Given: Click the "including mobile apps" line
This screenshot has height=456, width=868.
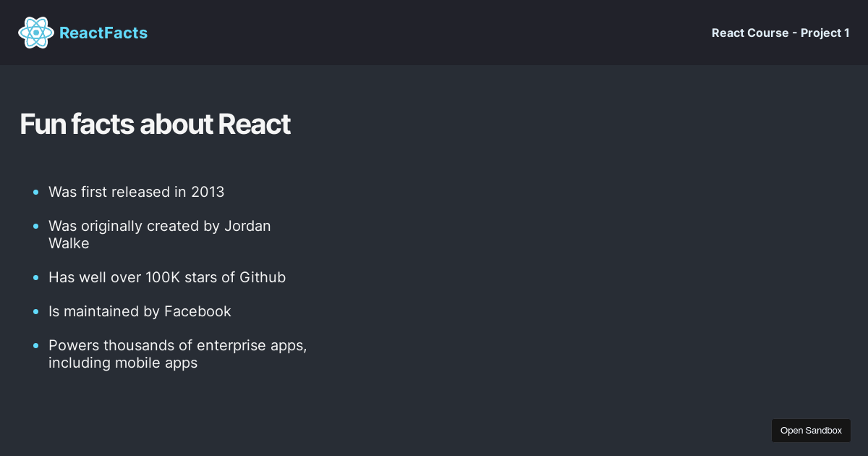Looking at the screenshot, I should (x=123, y=363).
